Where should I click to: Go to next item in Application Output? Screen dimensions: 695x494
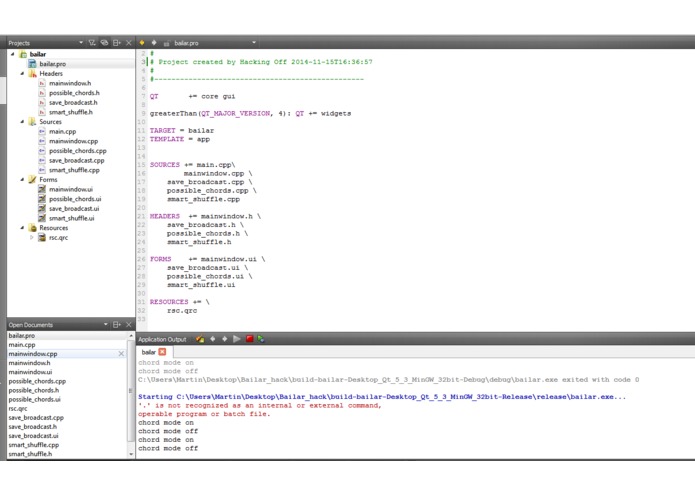(x=225, y=339)
